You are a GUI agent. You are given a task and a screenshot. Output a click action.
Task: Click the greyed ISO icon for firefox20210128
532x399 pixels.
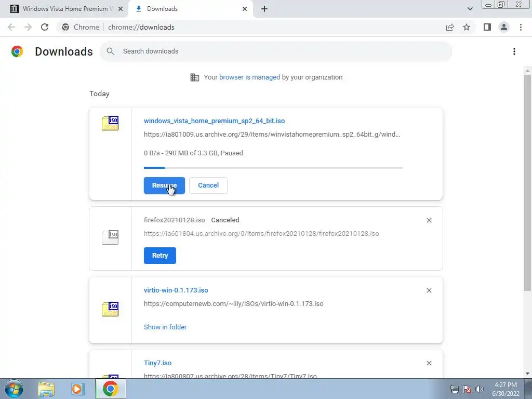point(110,237)
